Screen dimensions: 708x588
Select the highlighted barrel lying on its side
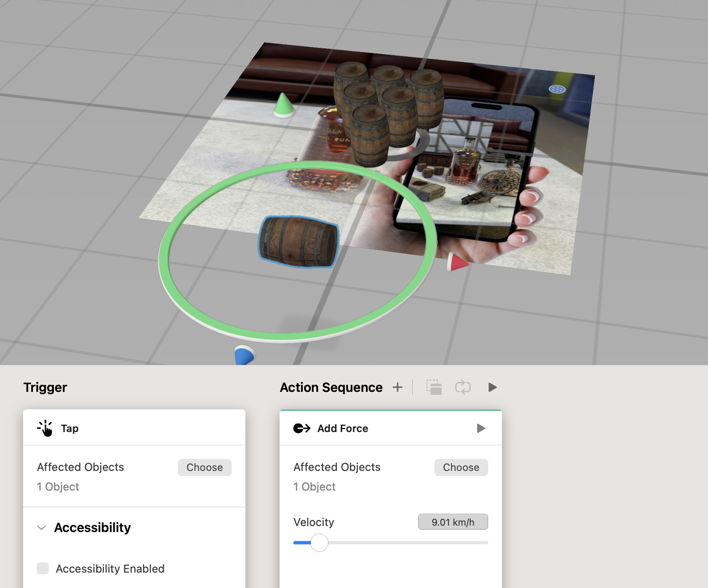(298, 242)
